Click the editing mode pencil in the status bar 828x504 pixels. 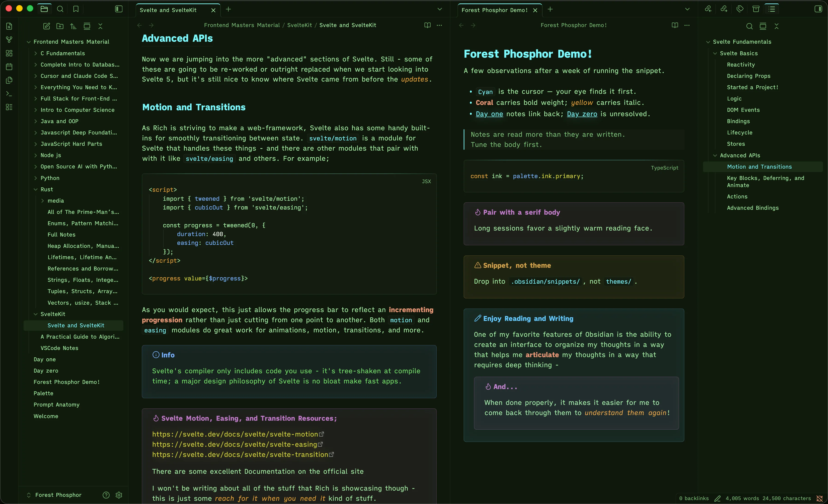(717, 498)
